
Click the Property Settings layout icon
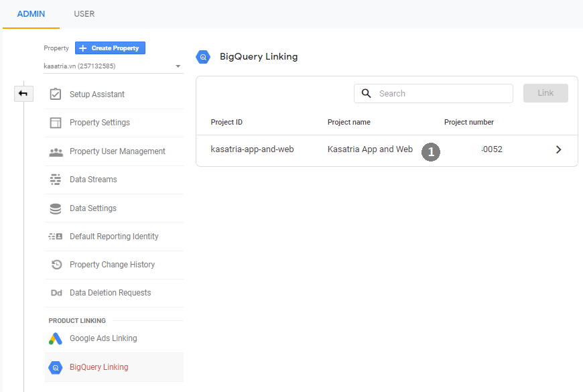pos(56,123)
